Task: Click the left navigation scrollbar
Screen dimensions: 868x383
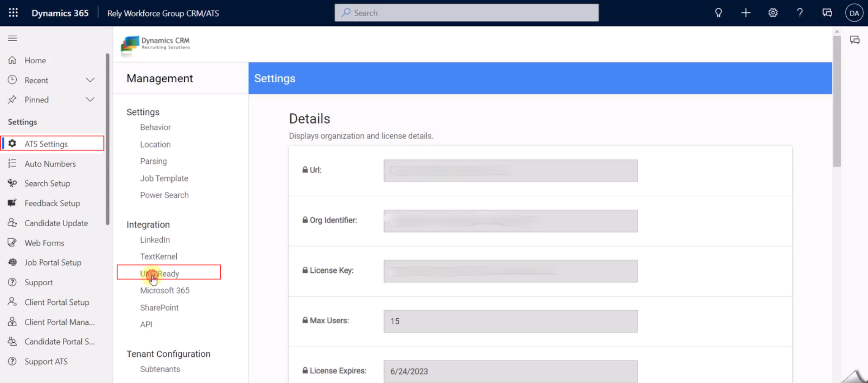Action: (x=108, y=139)
